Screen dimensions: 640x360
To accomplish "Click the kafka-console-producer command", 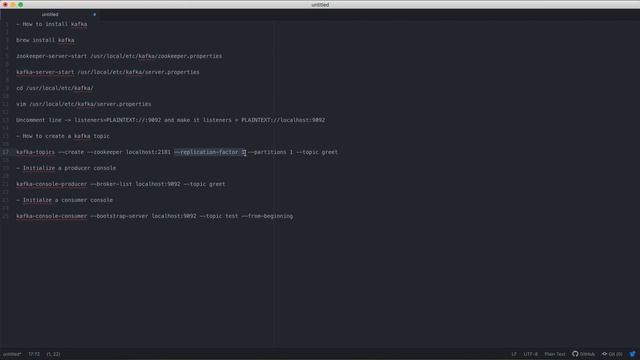I will (x=121, y=184).
